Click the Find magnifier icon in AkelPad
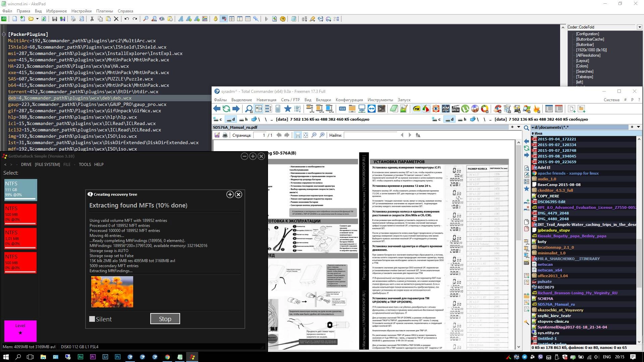 point(146,19)
